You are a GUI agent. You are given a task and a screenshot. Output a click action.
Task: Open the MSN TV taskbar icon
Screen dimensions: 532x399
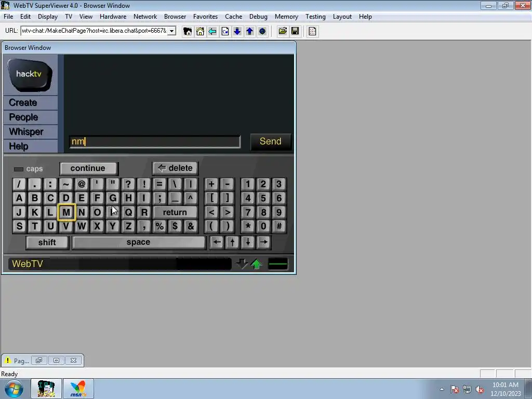point(78,389)
